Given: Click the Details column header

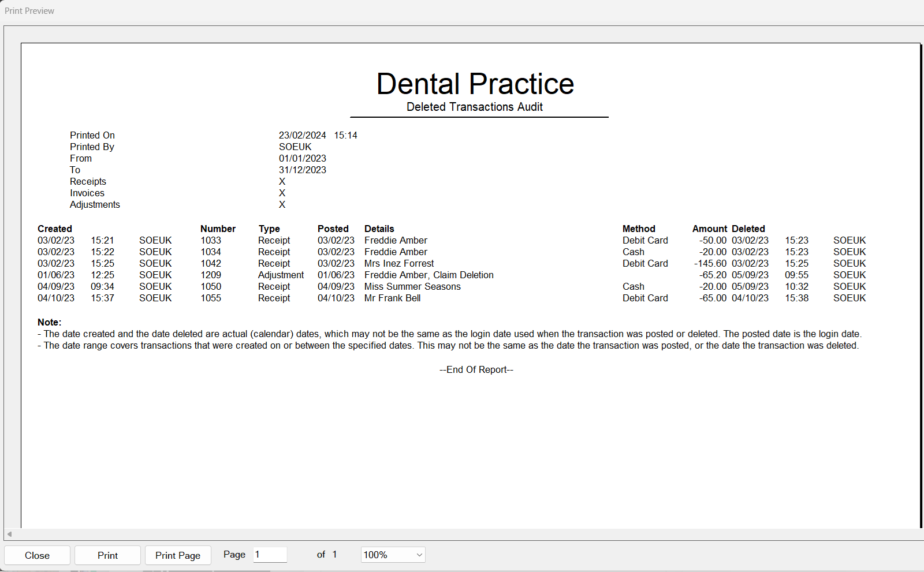Looking at the screenshot, I should click(379, 229).
